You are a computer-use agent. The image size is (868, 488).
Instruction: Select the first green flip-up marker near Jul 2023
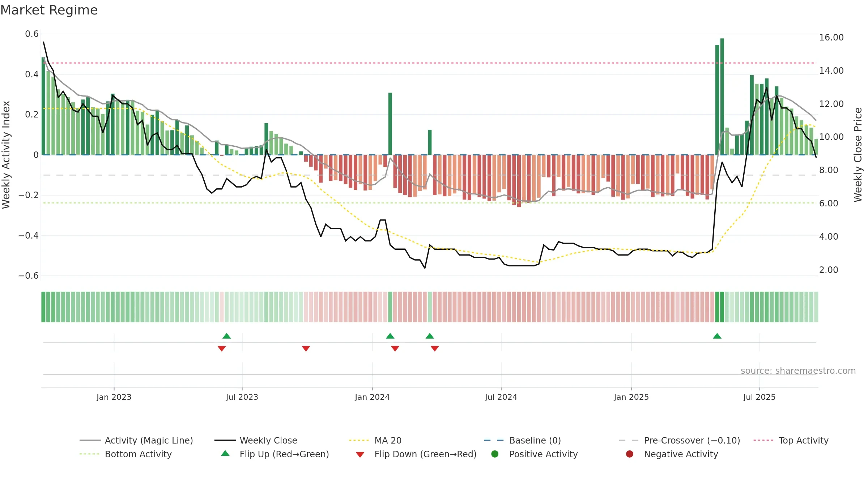pyautogui.click(x=227, y=336)
